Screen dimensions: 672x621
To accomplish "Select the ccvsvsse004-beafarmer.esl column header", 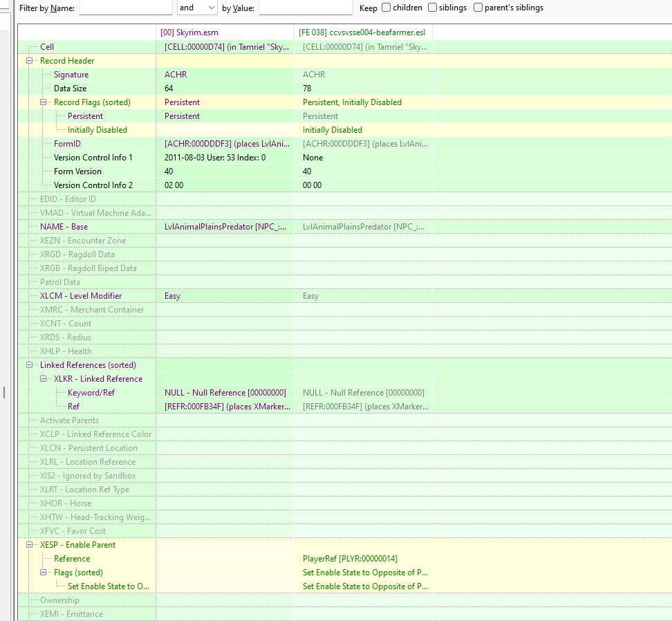I will coord(362,33).
